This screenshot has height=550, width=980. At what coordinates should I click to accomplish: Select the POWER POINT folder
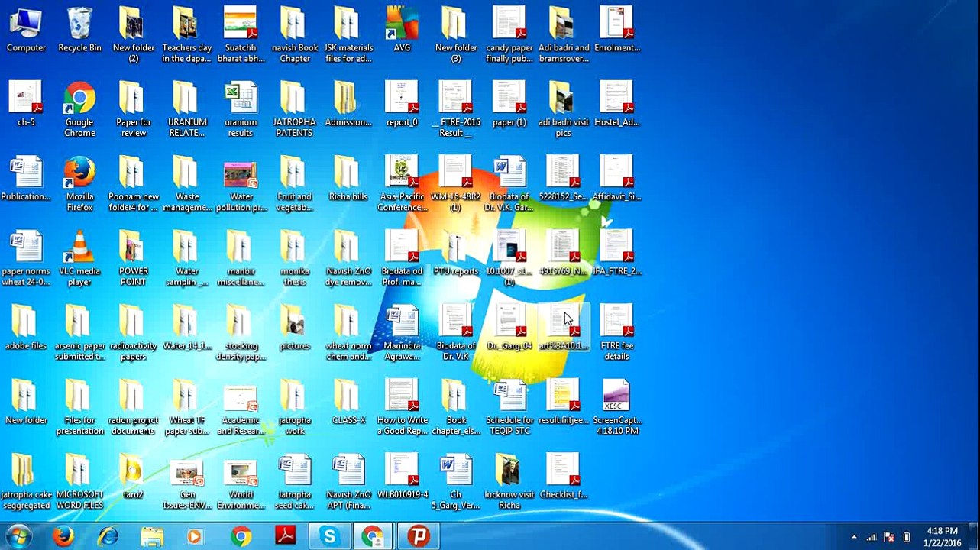pos(134,258)
